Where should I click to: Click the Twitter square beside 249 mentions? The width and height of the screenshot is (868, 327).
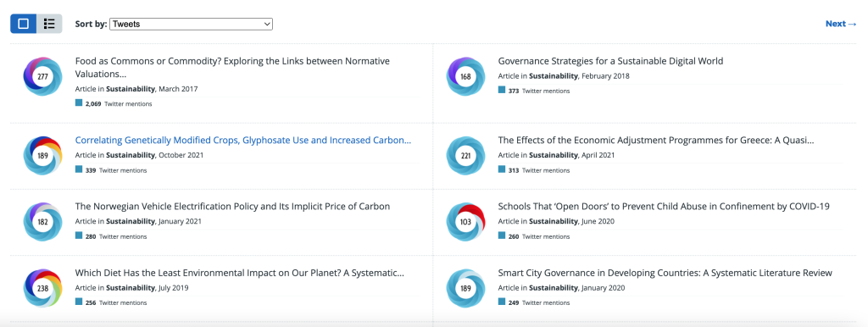point(502,302)
